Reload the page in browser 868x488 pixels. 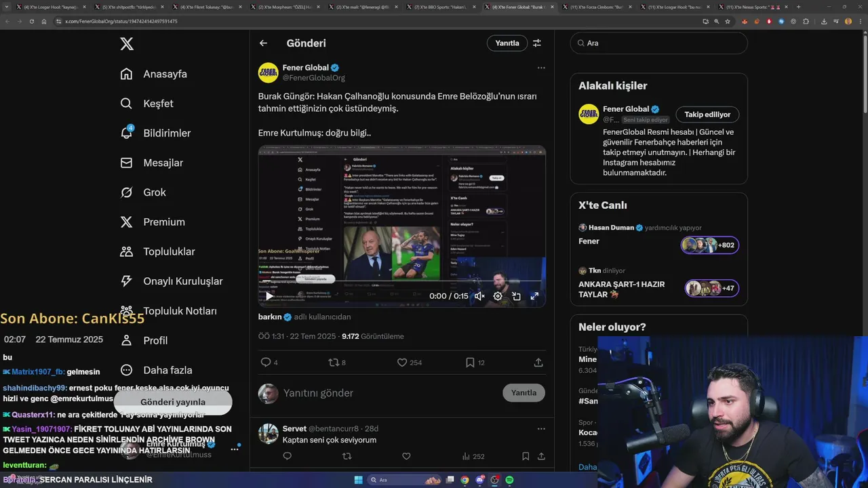click(x=31, y=21)
